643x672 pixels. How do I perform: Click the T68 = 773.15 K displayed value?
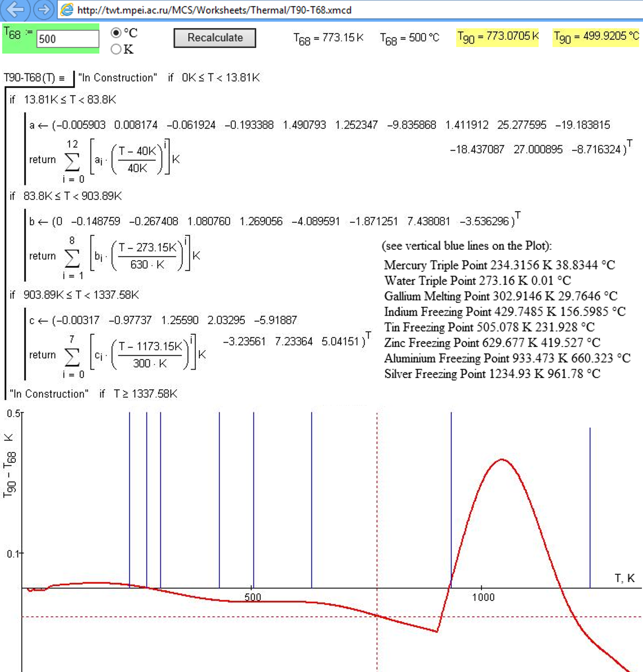[x=328, y=37]
